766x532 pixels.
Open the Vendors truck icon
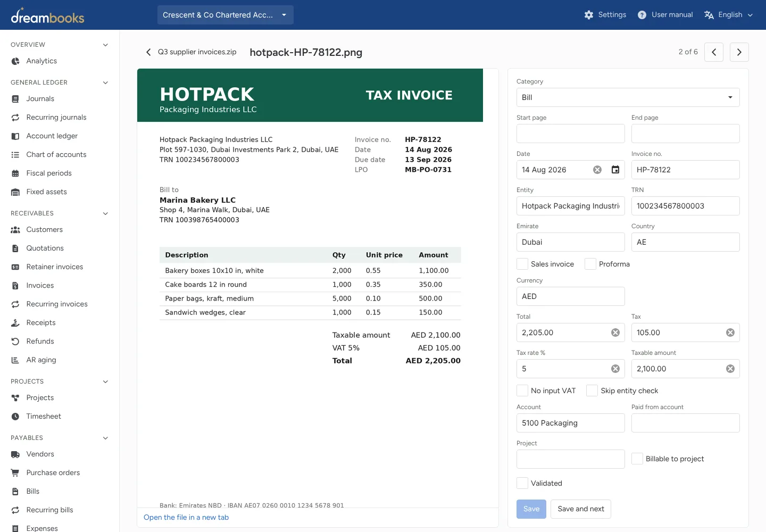[15, 454]
